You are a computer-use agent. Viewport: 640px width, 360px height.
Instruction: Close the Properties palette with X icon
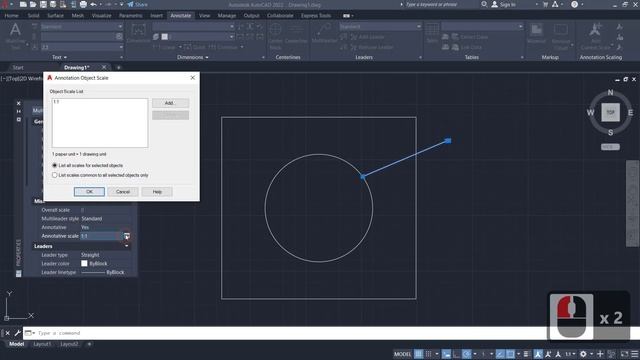click(x=18, y=103)
